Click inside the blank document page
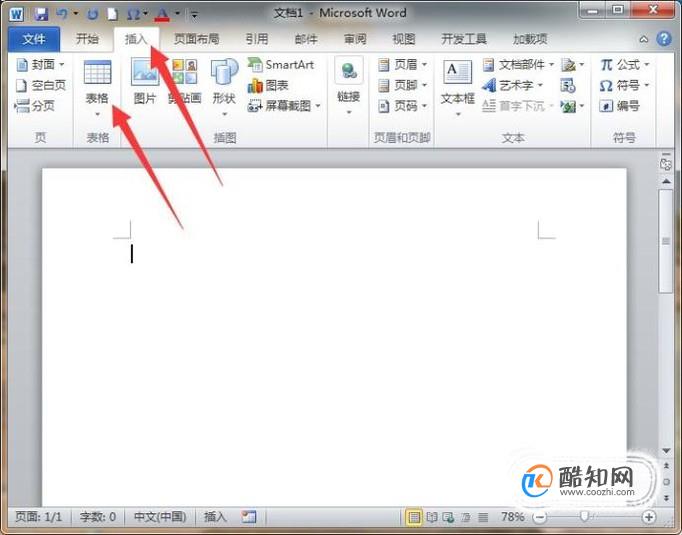This screenshot has width=682, height=535. [x=334, y=337]
